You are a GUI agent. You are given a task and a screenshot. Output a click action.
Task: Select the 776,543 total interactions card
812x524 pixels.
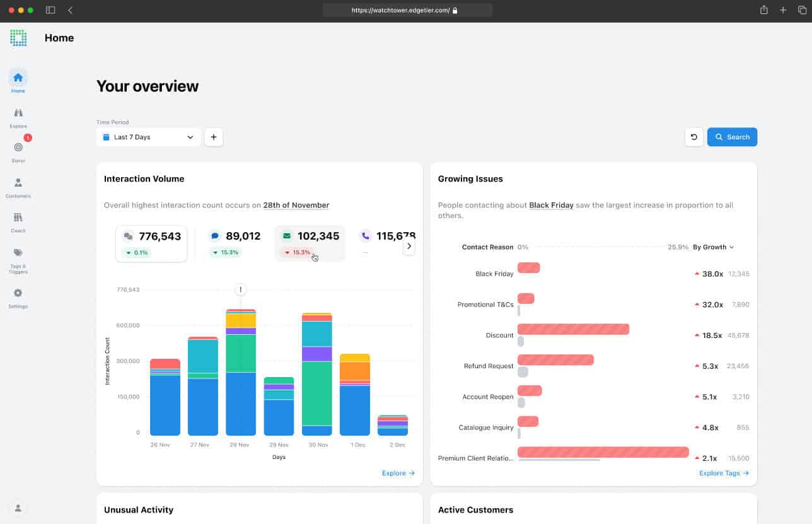pyautogui.click(x=151, y=243)
